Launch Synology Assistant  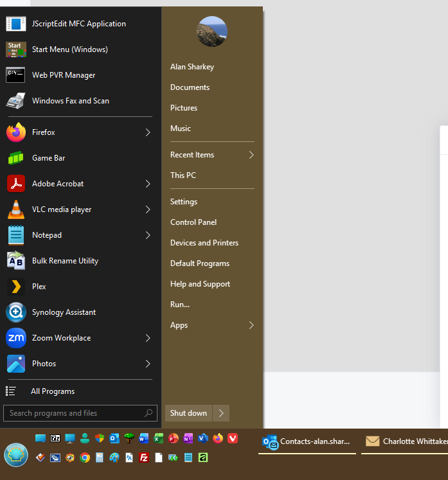tap(64, 312)
